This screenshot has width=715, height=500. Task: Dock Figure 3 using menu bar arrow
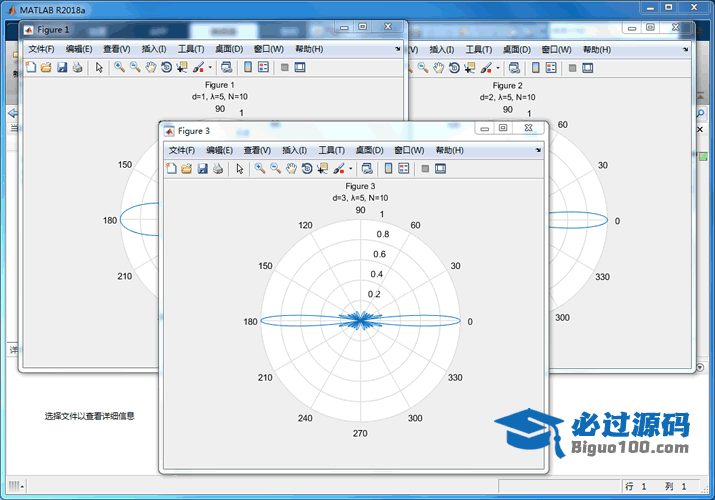539,150
